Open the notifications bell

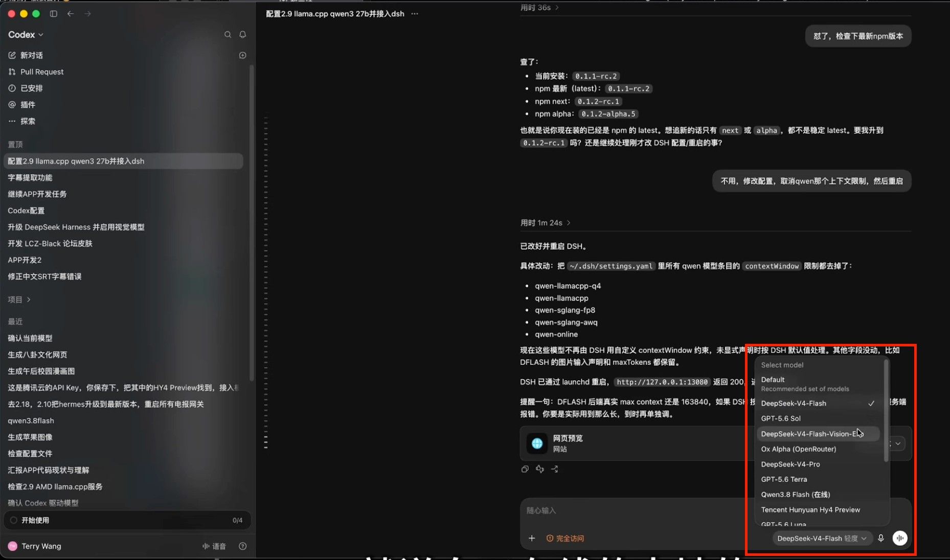tap(242, 34)
